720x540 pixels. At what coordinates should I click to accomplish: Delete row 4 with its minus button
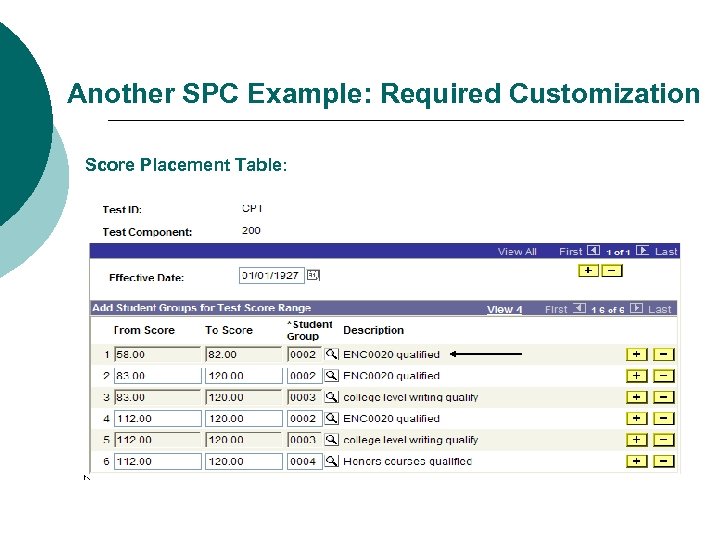(664, 418)
